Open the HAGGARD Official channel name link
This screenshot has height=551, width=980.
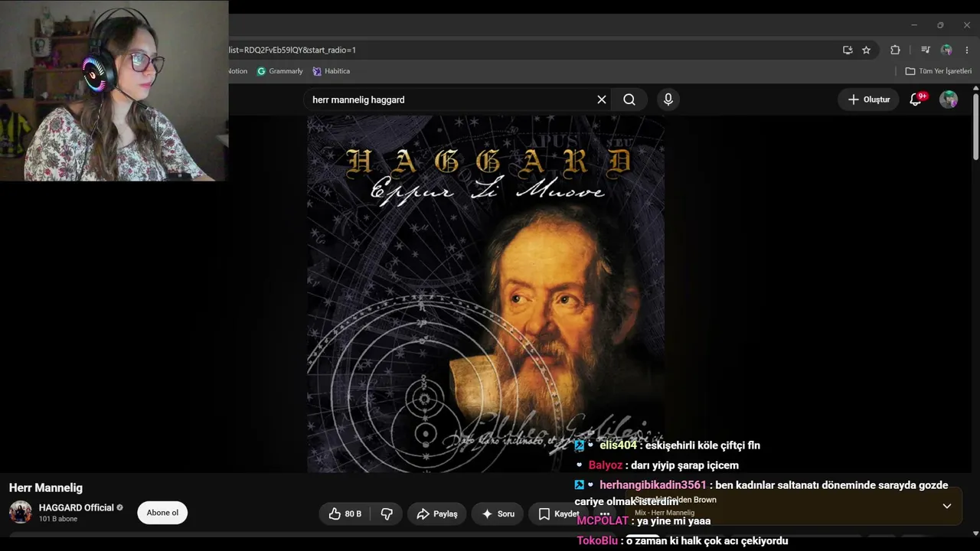click(77, 507)
